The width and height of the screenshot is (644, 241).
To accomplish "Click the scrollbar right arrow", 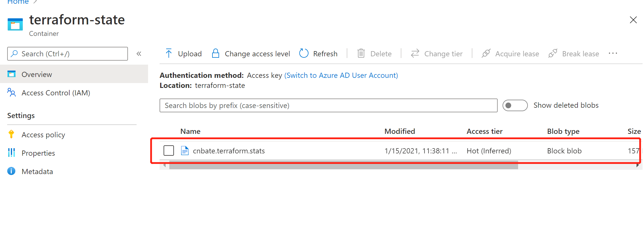I will tap(637, 165).
